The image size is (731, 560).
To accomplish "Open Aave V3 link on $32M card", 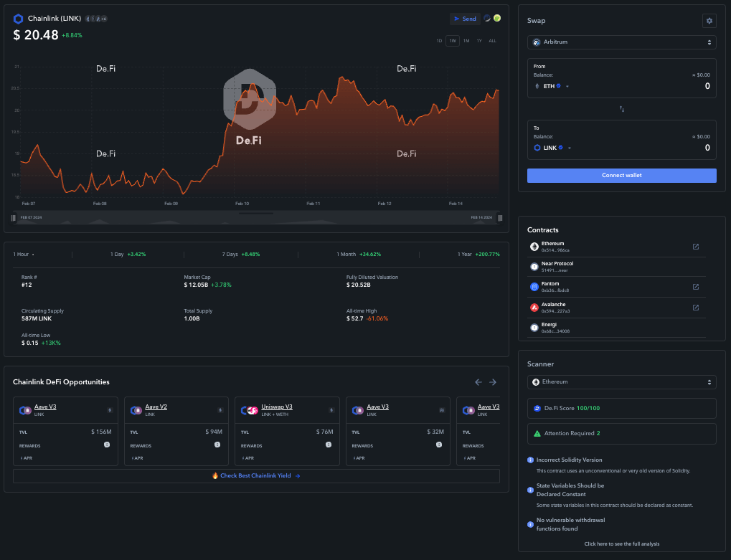I will [377, 407].
